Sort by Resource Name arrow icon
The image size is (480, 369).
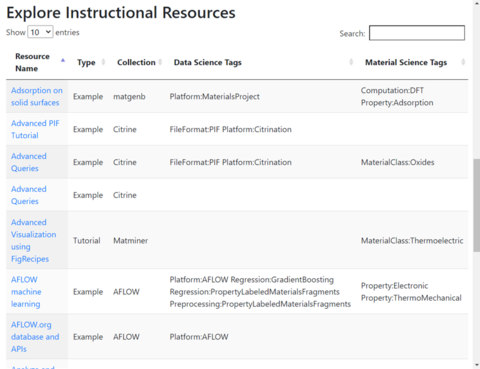[x=63, y=60]
